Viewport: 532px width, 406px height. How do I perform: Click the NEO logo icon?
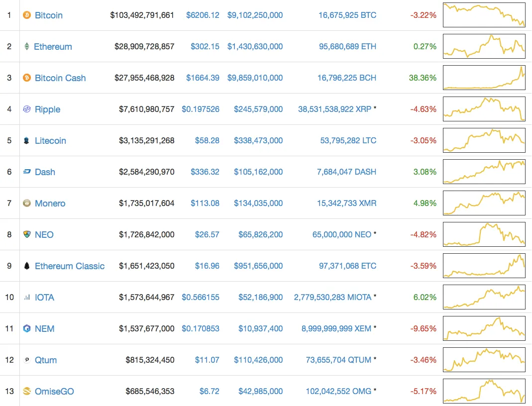click(x=27, y=234)
